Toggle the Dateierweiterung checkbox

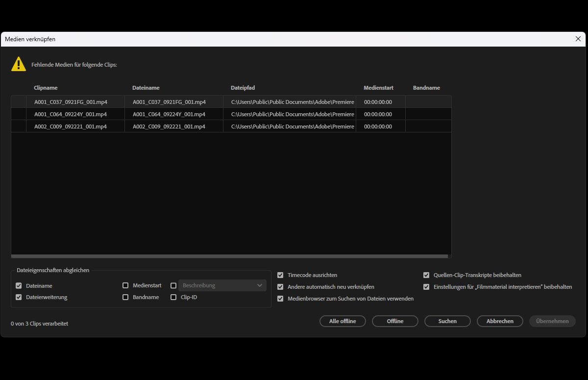click(x=19, y=297)
